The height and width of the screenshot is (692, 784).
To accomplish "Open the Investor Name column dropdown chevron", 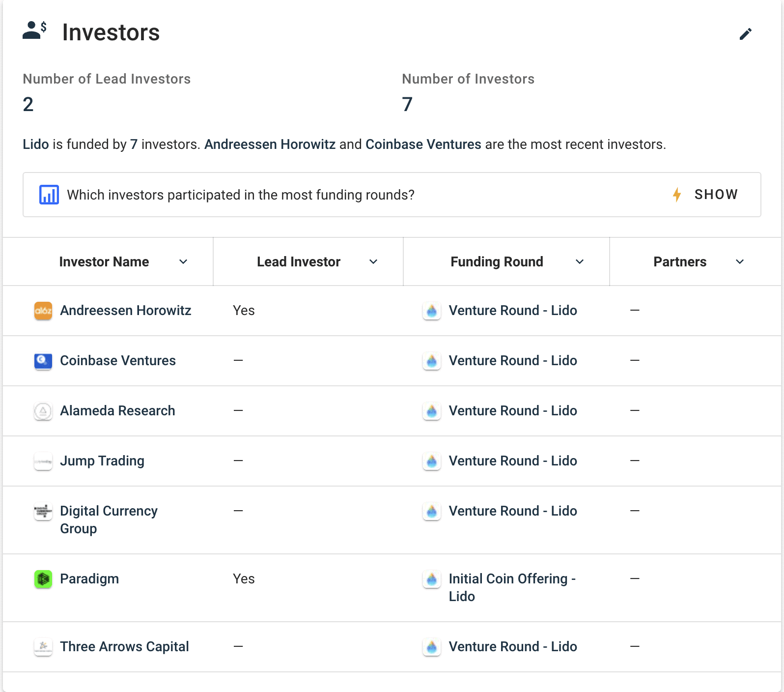I will pyautogui.click(x=183, y=262).
